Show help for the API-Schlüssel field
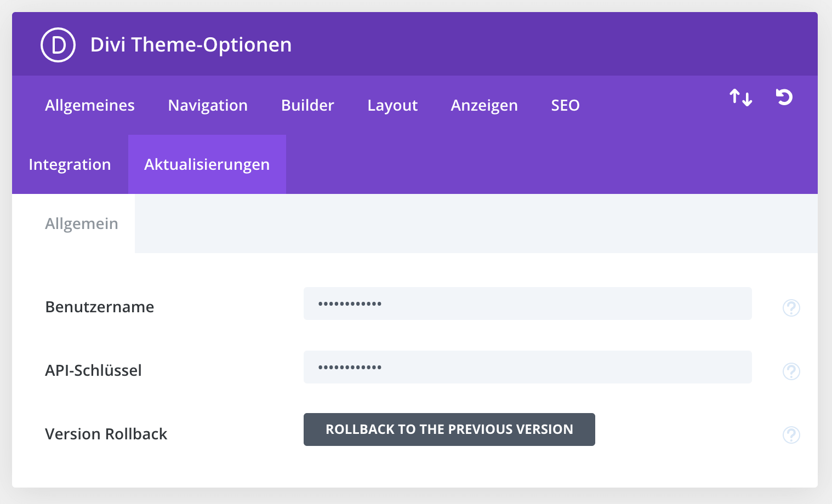This screenshot has width=832, height=504. (791, 371)
